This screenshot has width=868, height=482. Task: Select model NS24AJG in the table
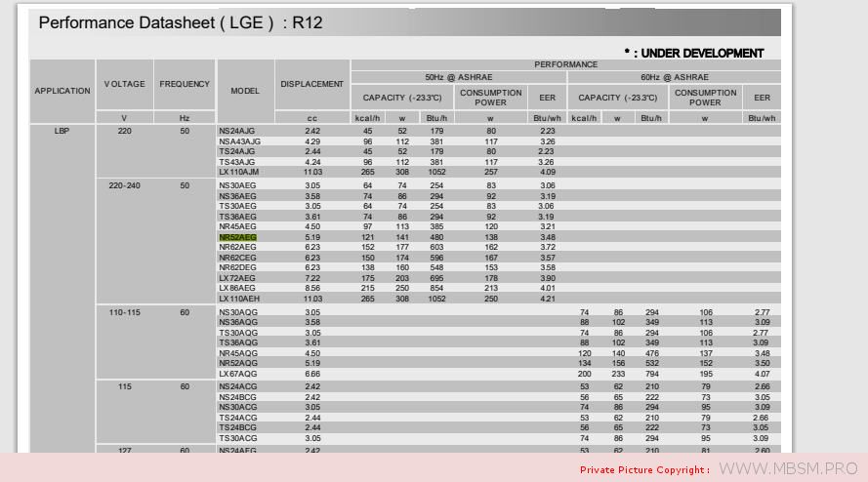[236, 131]
